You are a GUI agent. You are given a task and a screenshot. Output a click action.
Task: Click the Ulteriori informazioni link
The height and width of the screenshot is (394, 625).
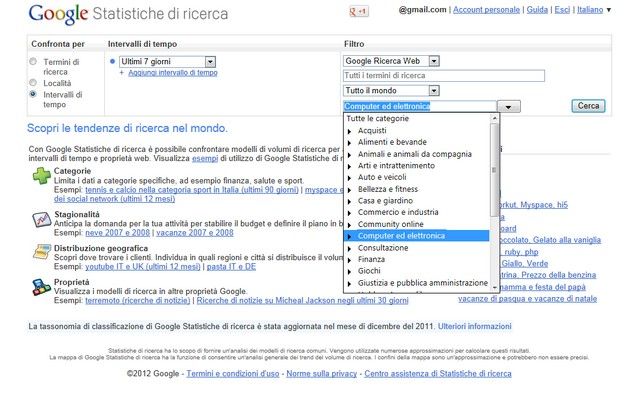[474, 326]
